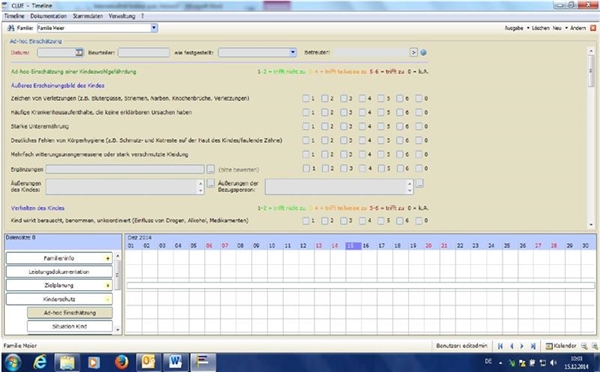This screenshot has width=600, height=372.
Task: Check rating 6 for Starke Unterernährung
Action: [400, 126]
